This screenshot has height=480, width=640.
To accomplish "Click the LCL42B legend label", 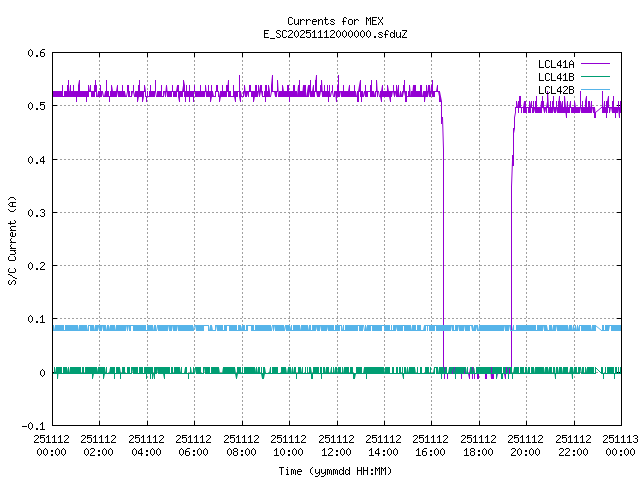I will point(555,90).
